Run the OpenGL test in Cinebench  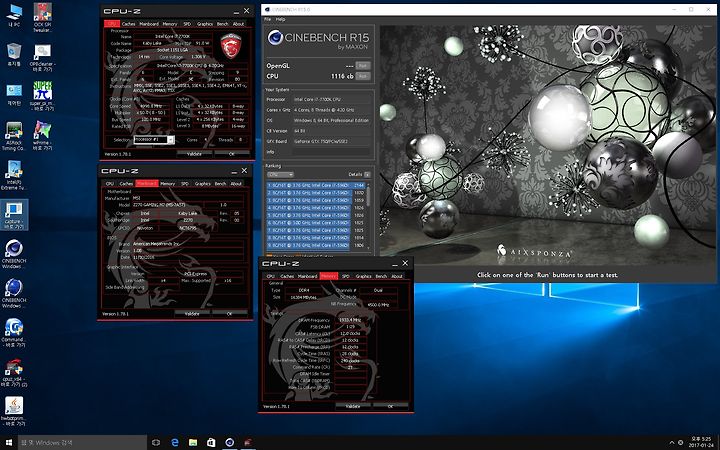tap(363, 66)
